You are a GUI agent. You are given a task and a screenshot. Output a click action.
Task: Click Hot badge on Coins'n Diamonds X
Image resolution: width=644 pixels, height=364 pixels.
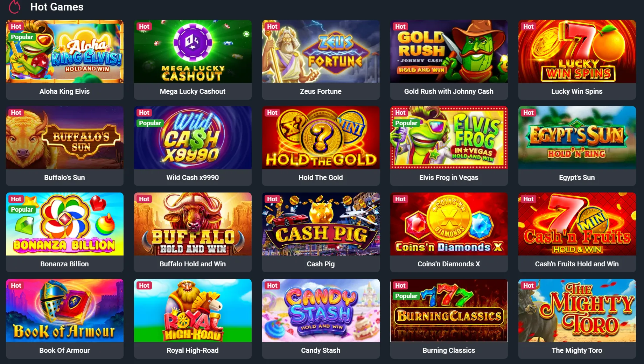[400, 199]
